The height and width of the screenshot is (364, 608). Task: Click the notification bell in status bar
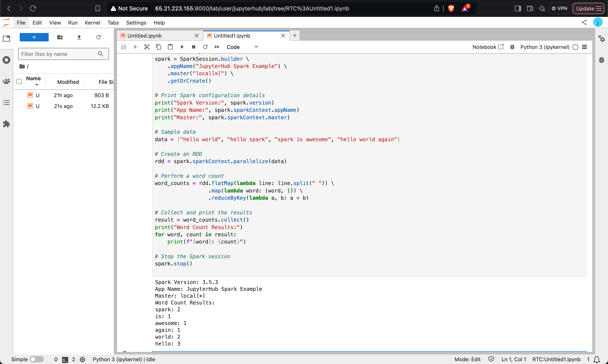597,359
